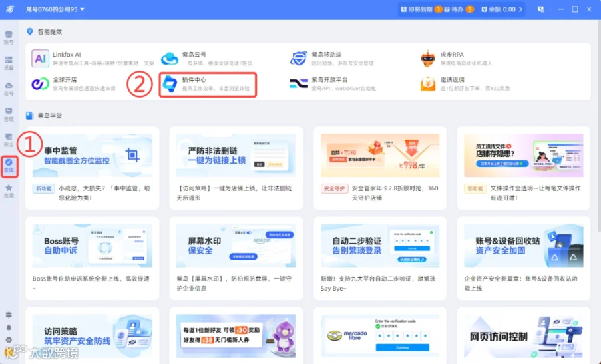Click the 发现 compass icon in sidebar
The width and height of the screenshot is (601, 364).
[9, 166]
